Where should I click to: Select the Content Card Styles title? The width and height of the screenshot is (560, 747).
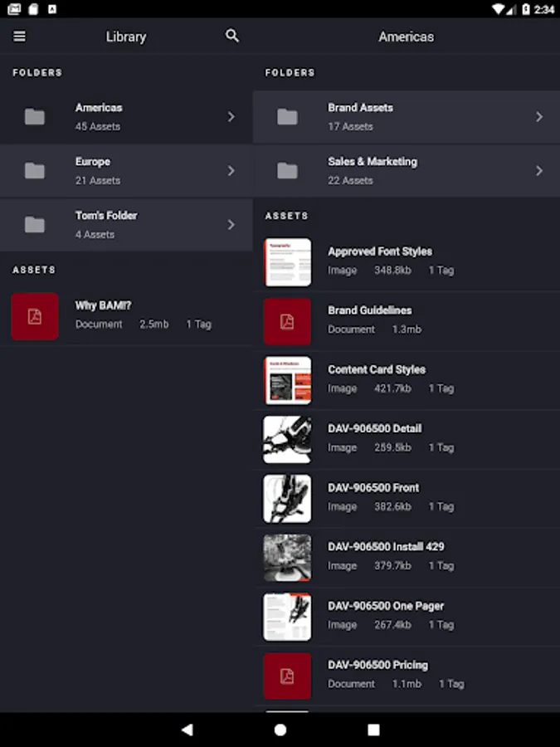pos(377,369)
